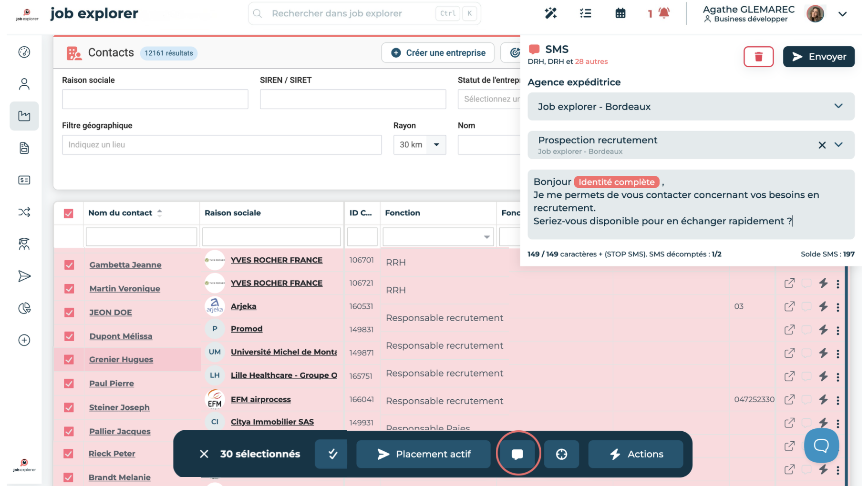Viewport: 868px width, 486px height.
Task: Click the SIREN / SIRET input field
Action: tap(353, 99)
